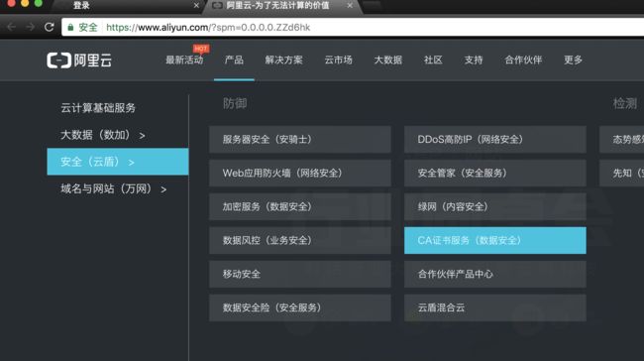Click the secure lock icon in address bar
The width and height of the screenshot is (644, 361).
(x=70, y=27)
